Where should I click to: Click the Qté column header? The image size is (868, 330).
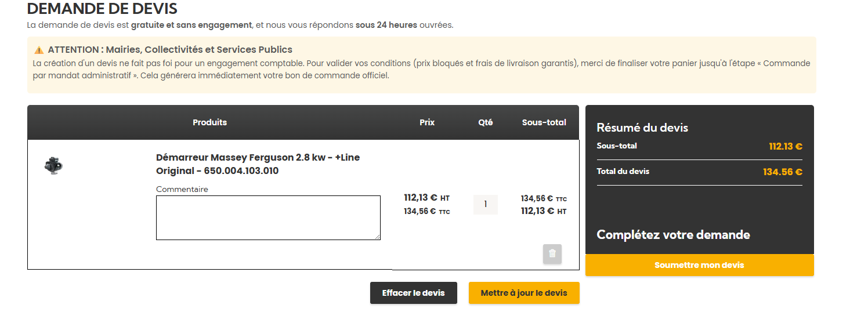(x=486, y=122)
